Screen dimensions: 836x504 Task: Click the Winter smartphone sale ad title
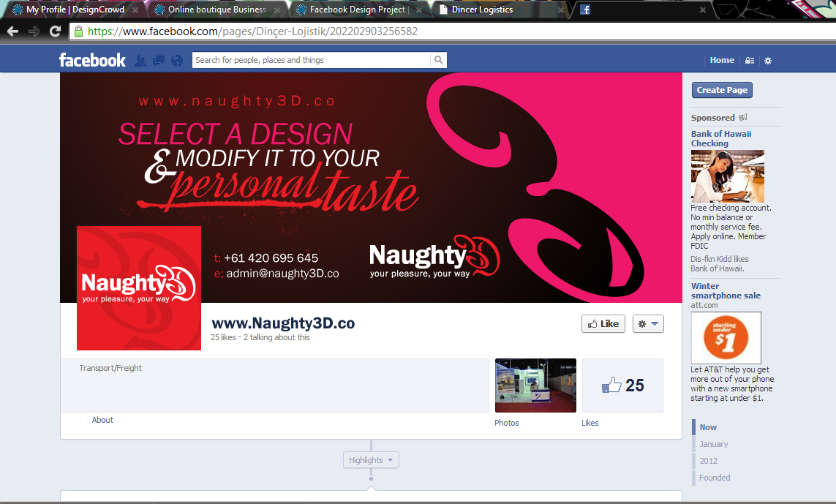(x=726, y=290)
